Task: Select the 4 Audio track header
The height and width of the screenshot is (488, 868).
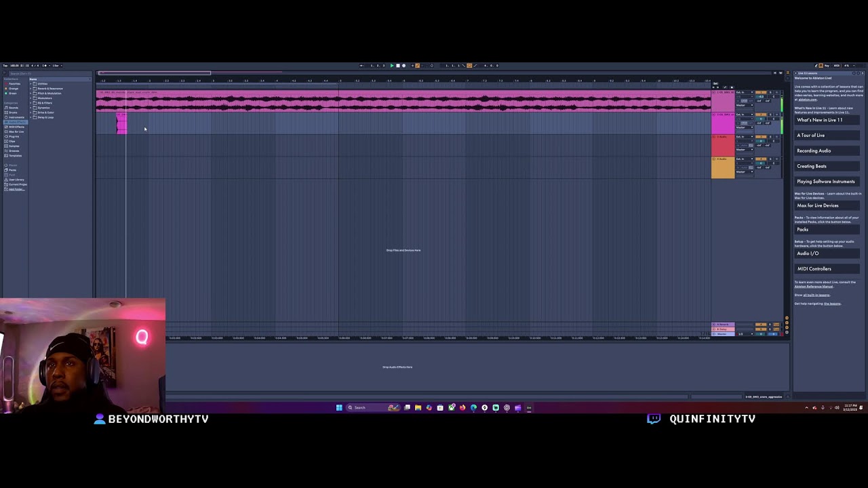Action: (x=723, y=168)
